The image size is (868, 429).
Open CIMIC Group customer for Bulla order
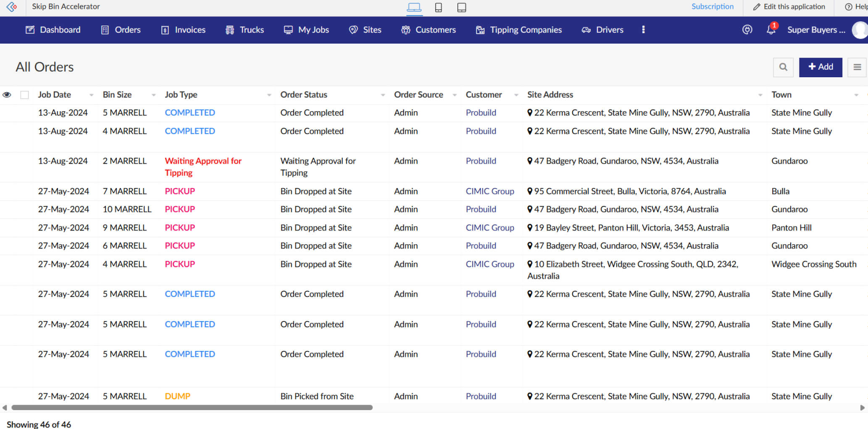490,191
